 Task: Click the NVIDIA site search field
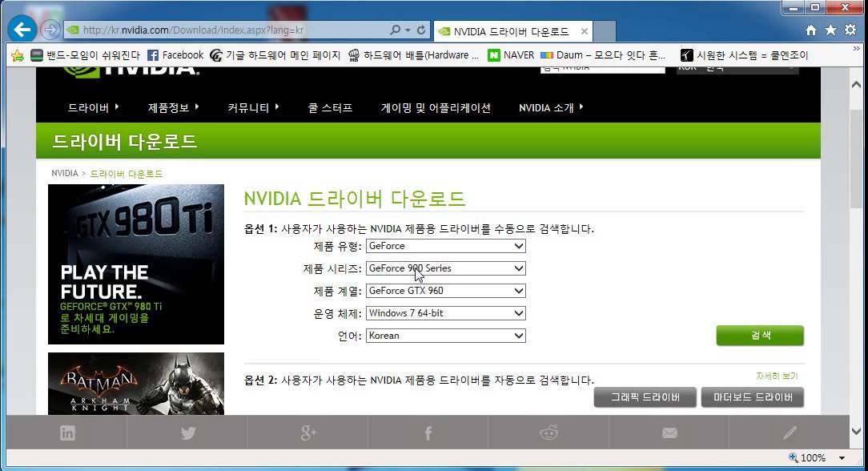(602, 69)
